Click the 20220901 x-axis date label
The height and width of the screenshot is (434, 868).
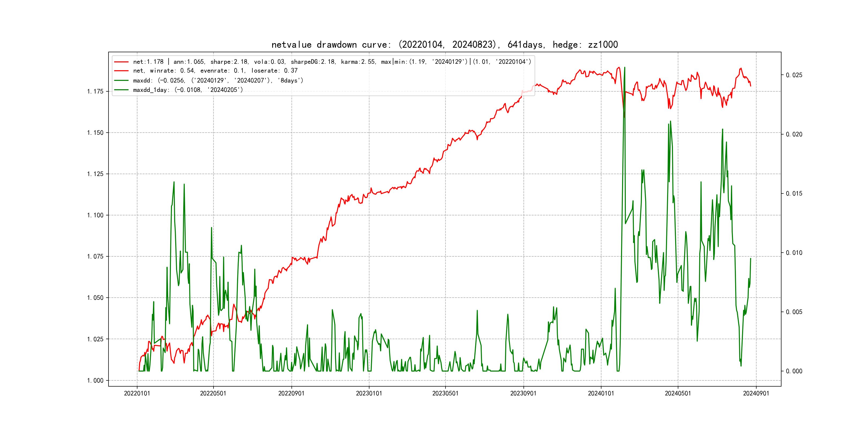pyautogui.click(x=291, y=394)
